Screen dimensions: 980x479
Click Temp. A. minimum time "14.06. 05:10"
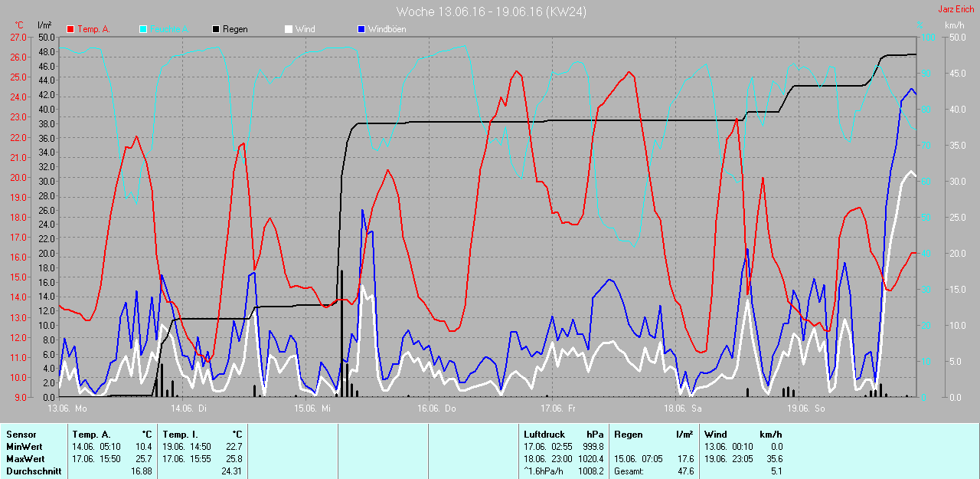(97, 447)
